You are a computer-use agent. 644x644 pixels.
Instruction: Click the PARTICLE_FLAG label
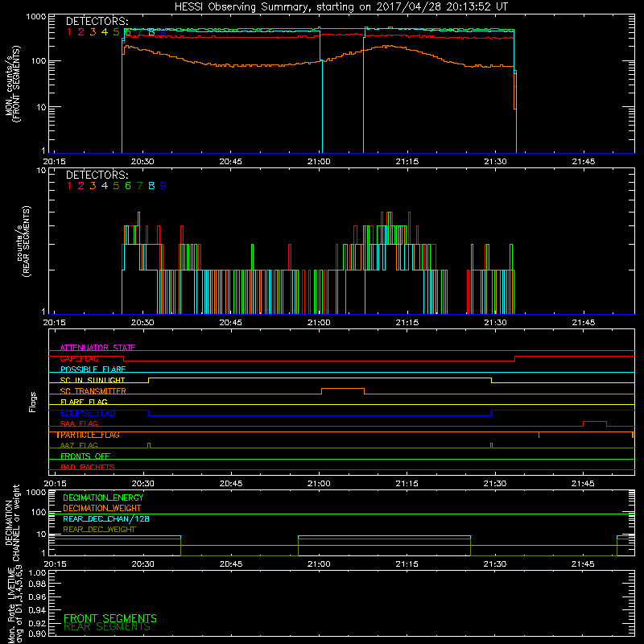[89, 435]
